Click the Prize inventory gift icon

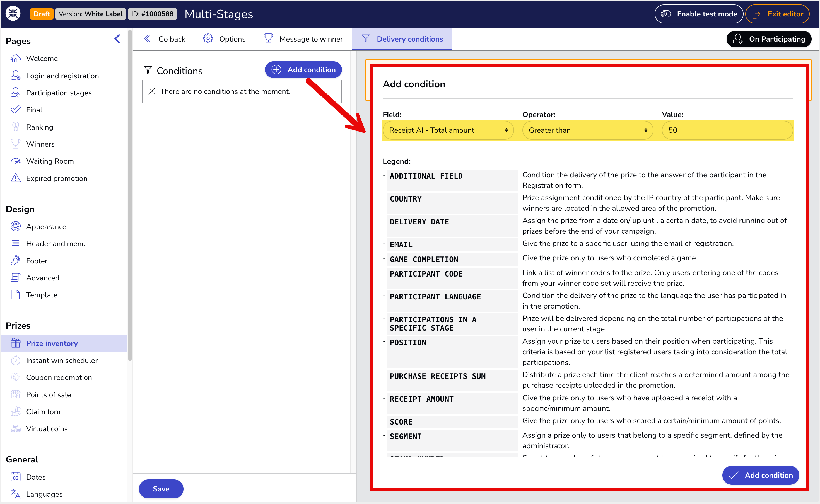point(15,343)
